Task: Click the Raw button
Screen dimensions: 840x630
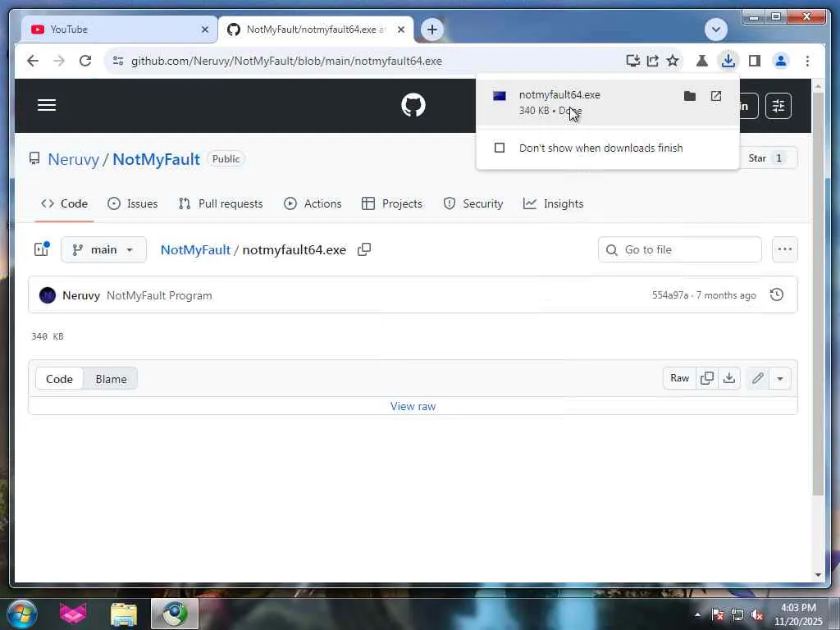Action: point(679,378)
